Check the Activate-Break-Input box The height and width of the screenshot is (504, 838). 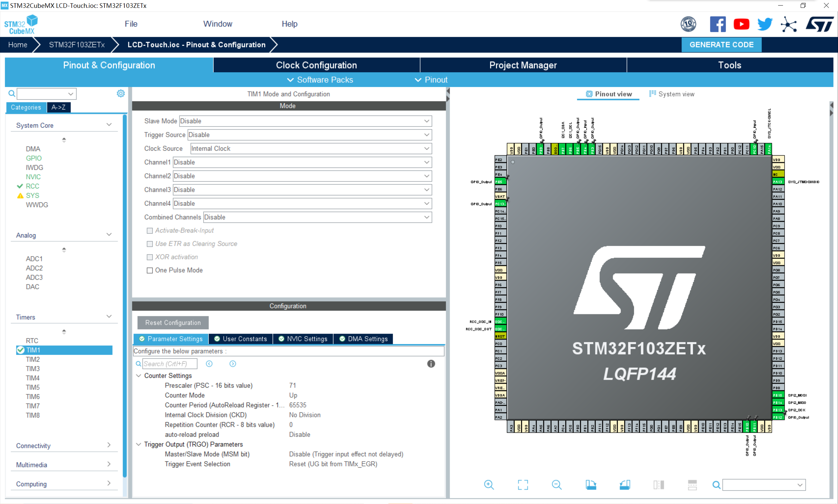click(150, 231)
